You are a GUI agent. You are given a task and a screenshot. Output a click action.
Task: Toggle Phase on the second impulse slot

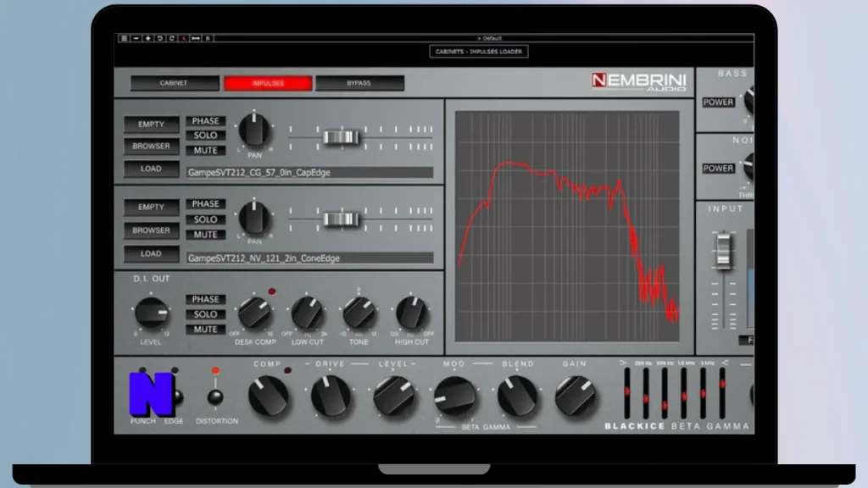click(205, 203)
